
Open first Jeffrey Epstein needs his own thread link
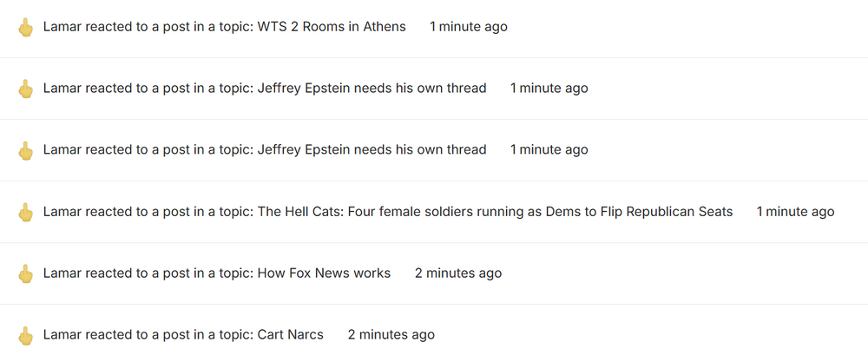point(372,89)
